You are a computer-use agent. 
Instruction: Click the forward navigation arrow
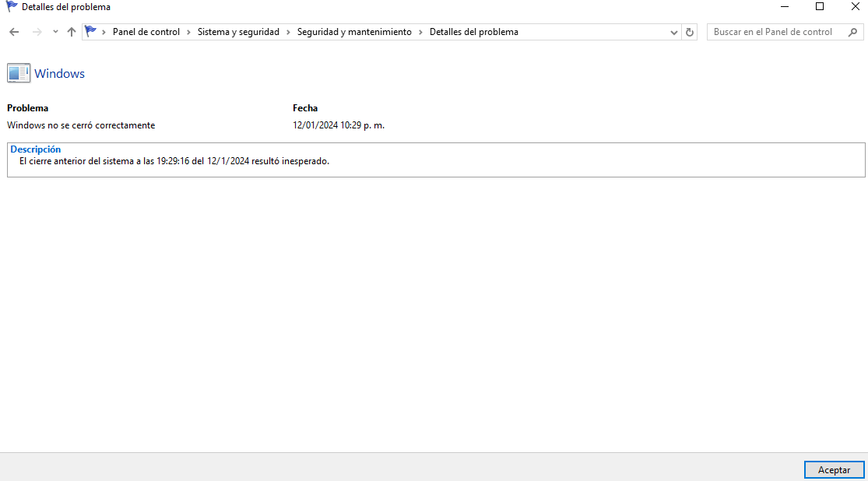click(x=37, y=32)
